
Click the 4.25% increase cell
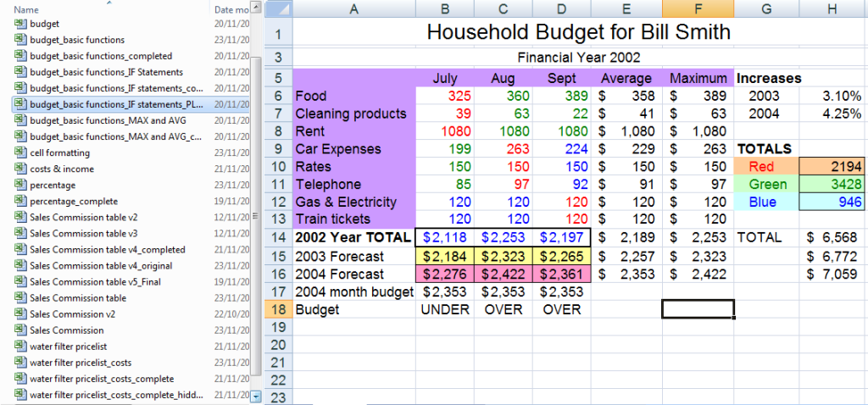(833, 114)
